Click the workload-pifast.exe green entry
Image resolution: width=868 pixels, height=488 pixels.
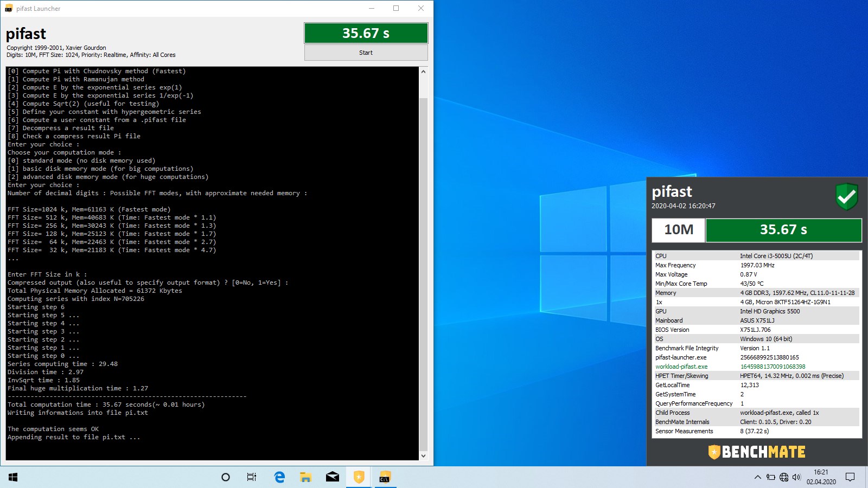(681, 367)
